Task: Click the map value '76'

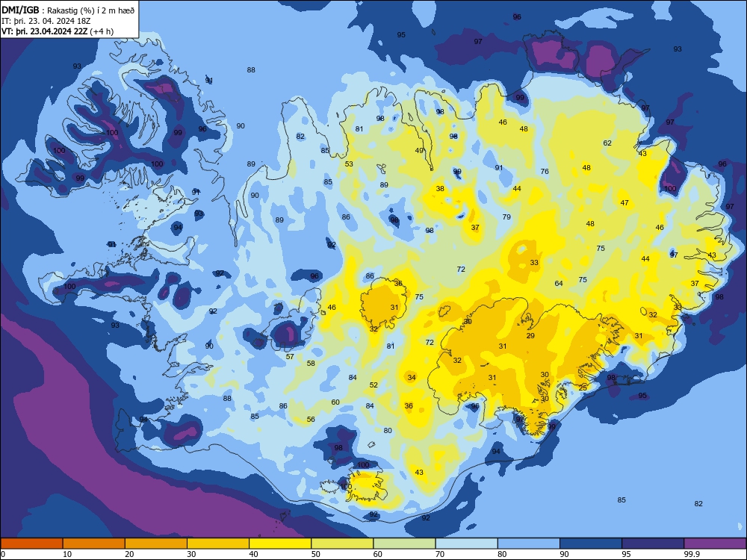Action: point(545,172)
